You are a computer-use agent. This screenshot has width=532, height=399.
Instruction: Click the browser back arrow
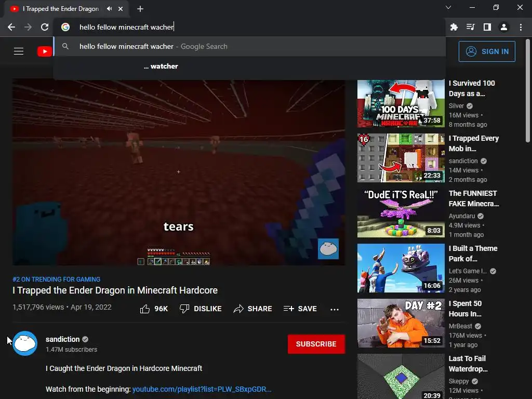(11, 27)
